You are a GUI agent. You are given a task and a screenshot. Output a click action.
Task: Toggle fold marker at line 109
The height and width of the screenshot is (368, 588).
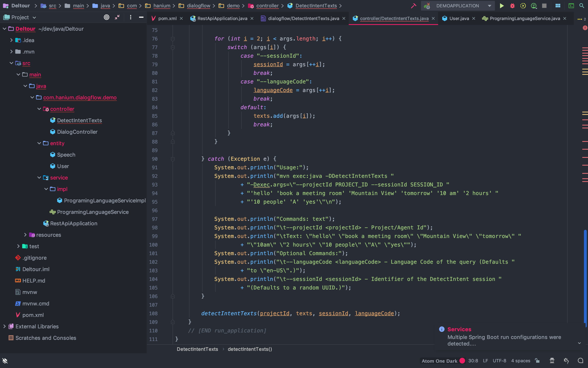coord(173,322)
